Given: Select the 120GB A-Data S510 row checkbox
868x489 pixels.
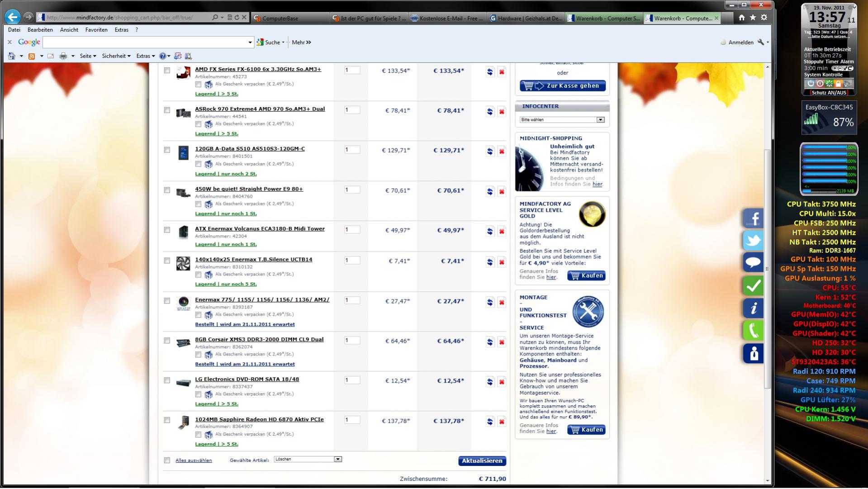Looking at the screenshot, I should click(x=167, y=150).
